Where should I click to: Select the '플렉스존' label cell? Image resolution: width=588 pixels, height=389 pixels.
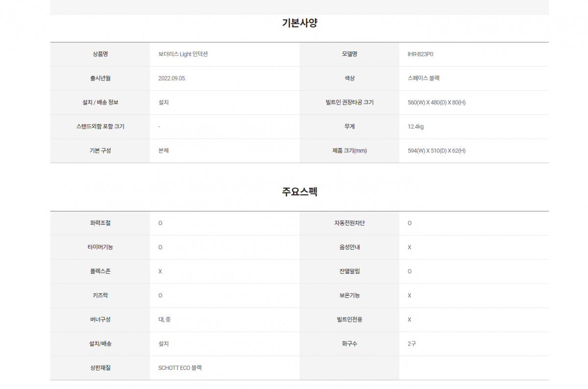pyautogui.click(x=100, y=271)
